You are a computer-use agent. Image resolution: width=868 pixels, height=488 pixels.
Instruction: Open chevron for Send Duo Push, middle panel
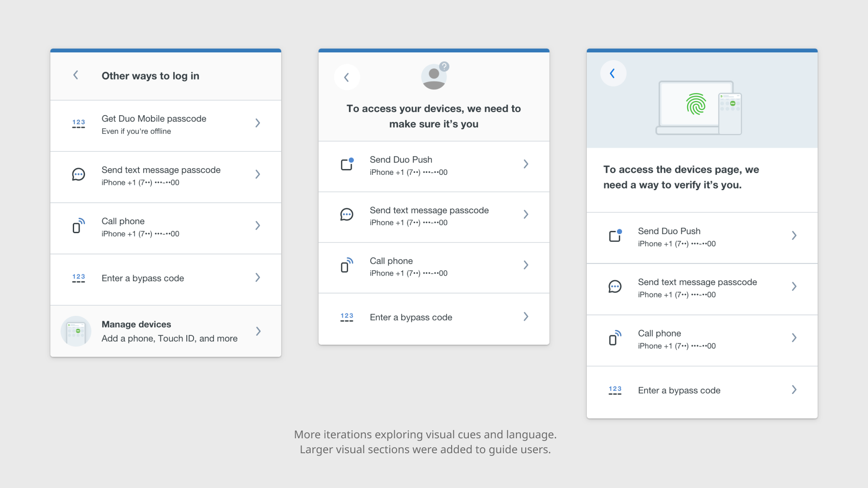526,164
